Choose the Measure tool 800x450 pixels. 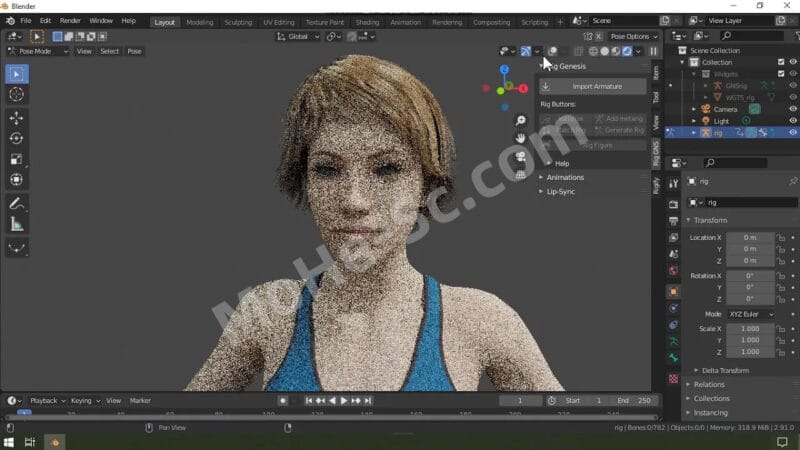tap(16, 224)
